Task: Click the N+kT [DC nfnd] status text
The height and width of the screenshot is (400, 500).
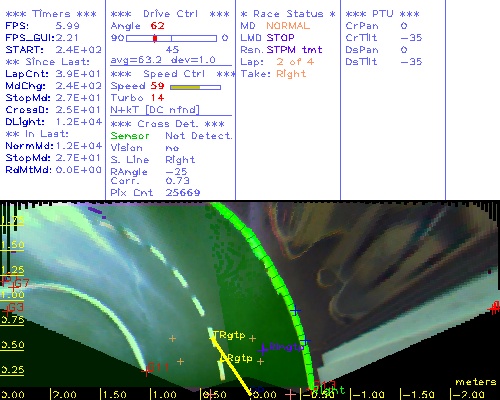Action: pyautogui.click(x=155, y=110)
